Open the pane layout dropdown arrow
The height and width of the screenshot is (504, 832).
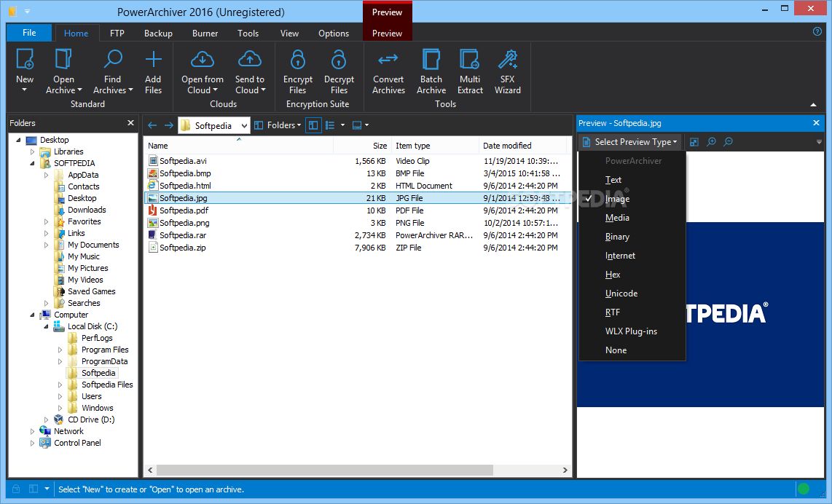[366, 125]
